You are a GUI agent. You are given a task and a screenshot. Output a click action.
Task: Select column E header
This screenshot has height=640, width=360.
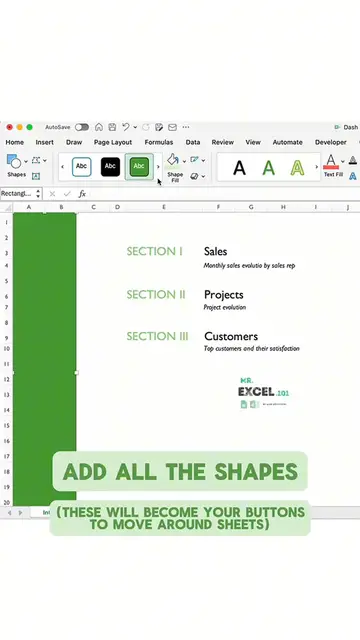(x=164, y=207)
